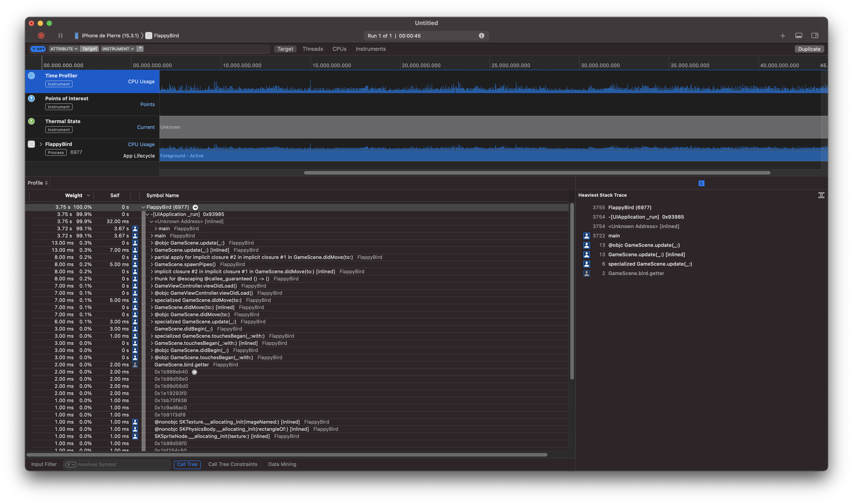Image resolution: width=853 pixels, height=504 pixels.
Task: Click the Foreground - Active lifecycle bar
Action: [x=493, y=156]
